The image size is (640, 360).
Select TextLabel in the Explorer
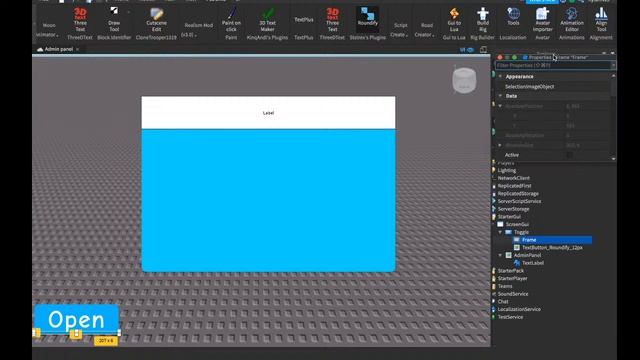[533, 263]
